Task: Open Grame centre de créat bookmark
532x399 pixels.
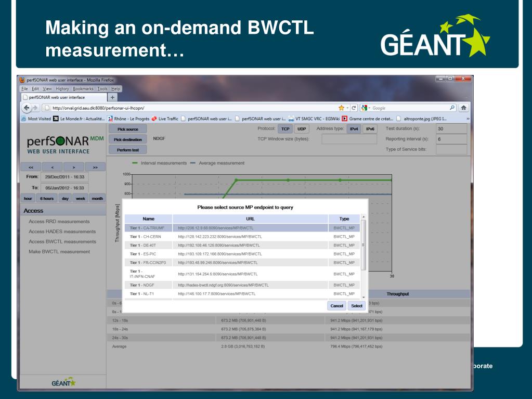Action: pyautogui.click(x=368, y=119)
